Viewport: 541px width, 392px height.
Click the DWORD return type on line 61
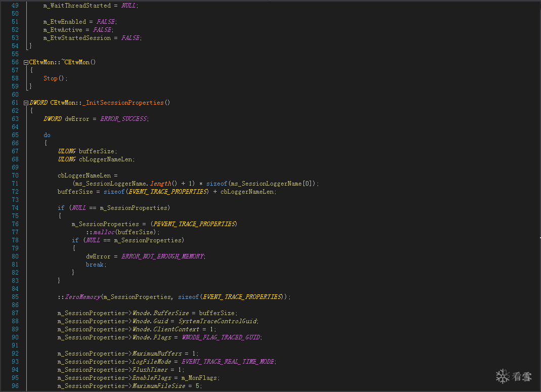(38, 103)
